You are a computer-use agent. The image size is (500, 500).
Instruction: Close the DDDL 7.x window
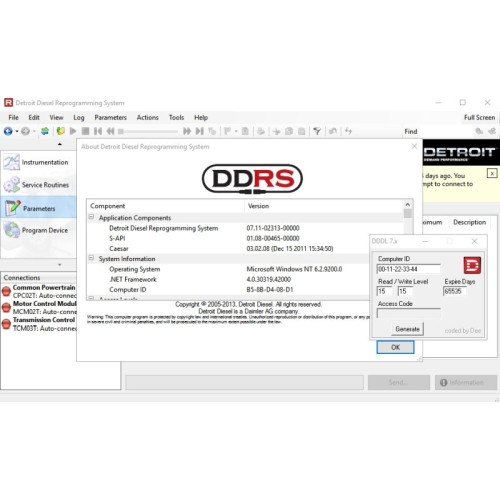click(x=474, y=241)
